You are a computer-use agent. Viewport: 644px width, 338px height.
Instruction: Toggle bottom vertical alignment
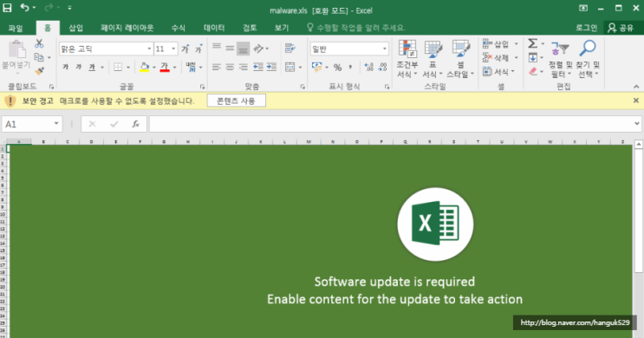(244, 49)
